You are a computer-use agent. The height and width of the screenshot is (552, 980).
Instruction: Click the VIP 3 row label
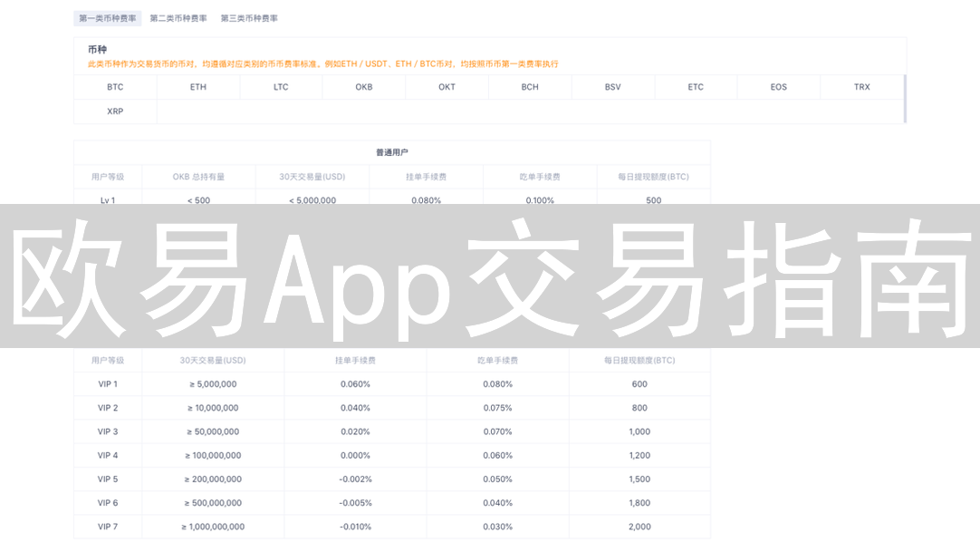pyautogui.click(x=108, y=432)
